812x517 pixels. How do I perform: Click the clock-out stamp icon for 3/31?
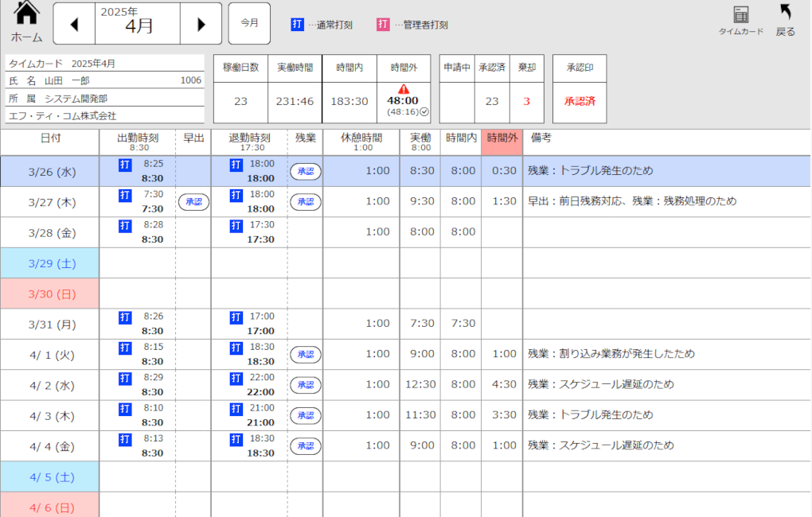tap(236, 317)
